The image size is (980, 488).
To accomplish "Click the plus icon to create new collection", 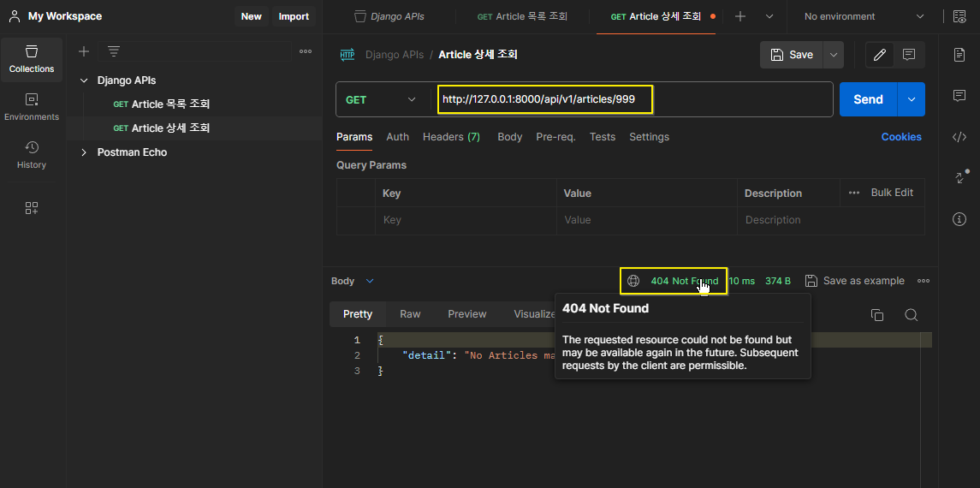I will coord(84,52).
